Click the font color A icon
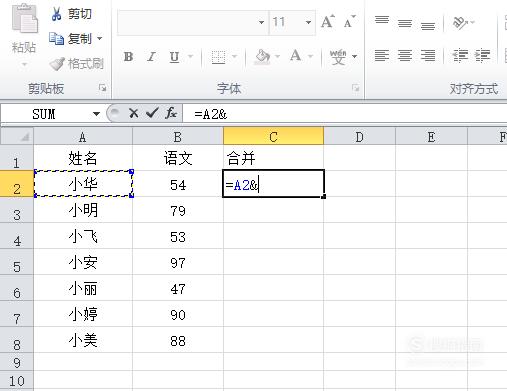Viewport: 507px width, 391px height. (296, 56)
